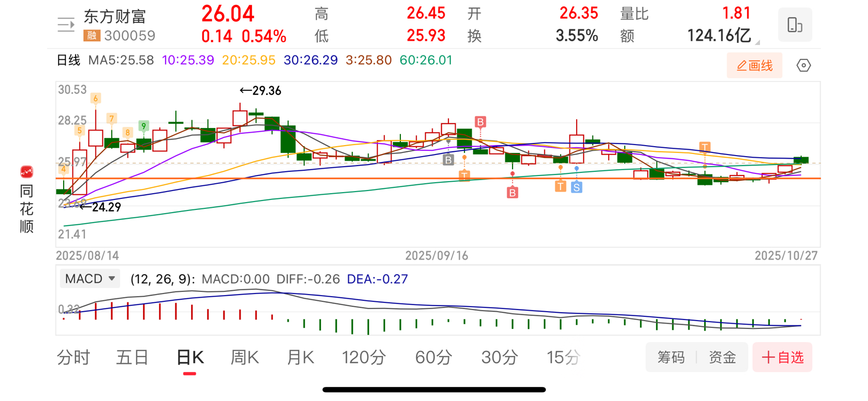The image size is (868, 401).
Task: Open chart settings hexagon icon
Action: tap(804, 65)
